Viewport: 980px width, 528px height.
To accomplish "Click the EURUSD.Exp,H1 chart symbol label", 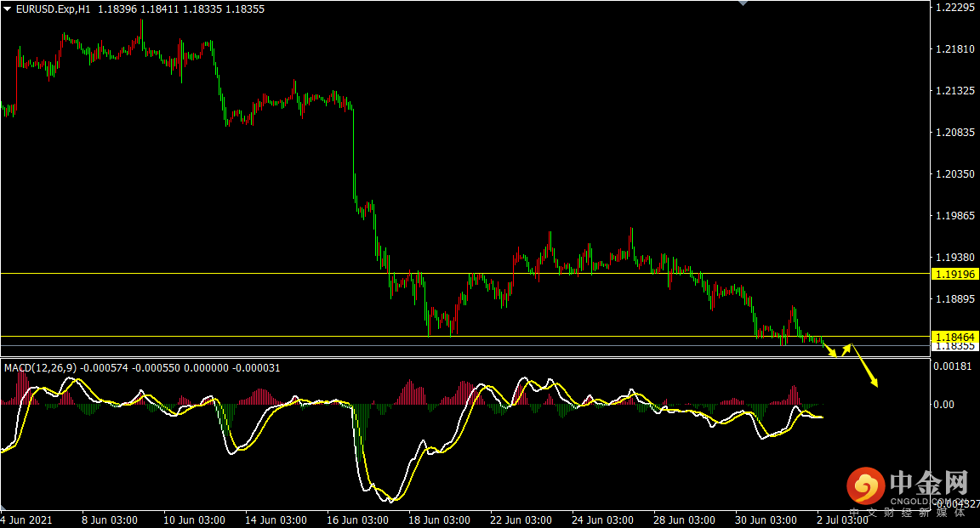I will (53, 9).
